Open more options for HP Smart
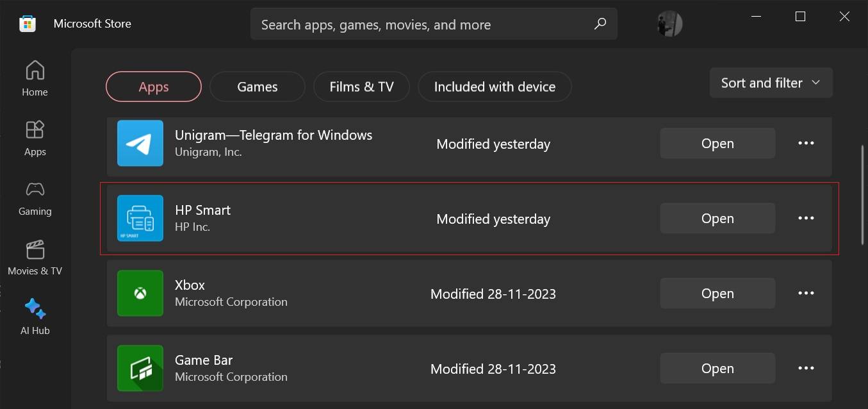This screenshot has width=868, height=409. pos(806,218)
